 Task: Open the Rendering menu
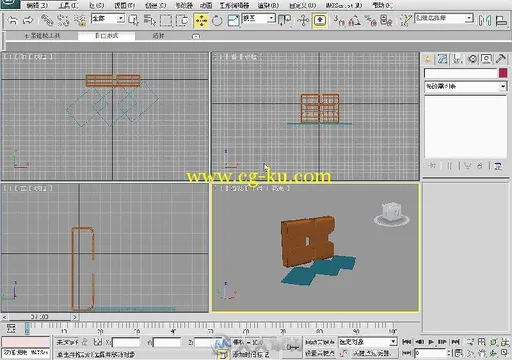point(268,6)
